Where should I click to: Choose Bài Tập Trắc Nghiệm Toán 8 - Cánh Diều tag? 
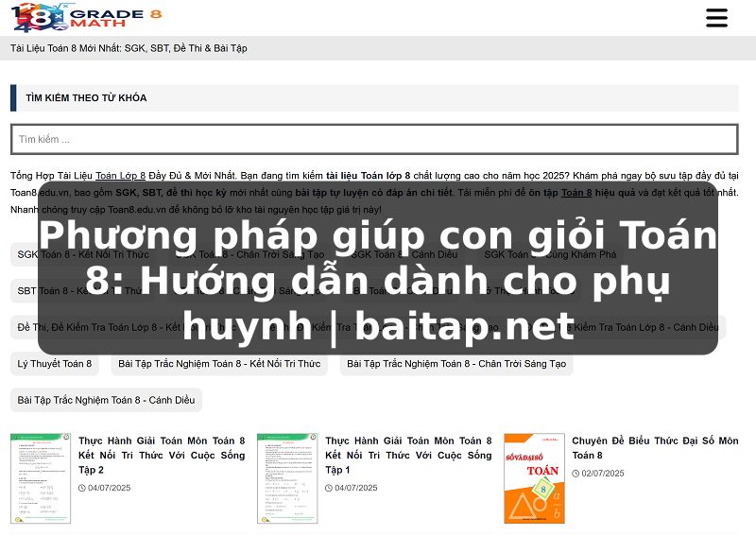[x=106, y=400]
